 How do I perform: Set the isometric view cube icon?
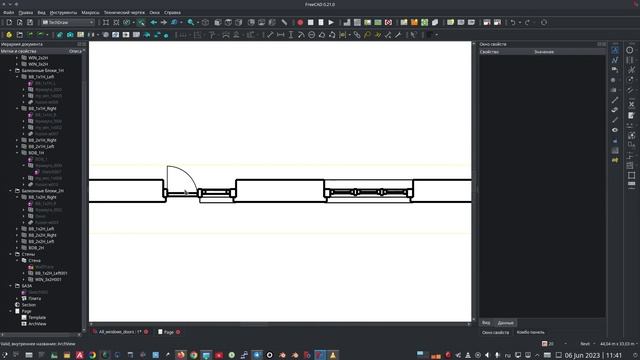pyautogui.click(x=205, y=22)
